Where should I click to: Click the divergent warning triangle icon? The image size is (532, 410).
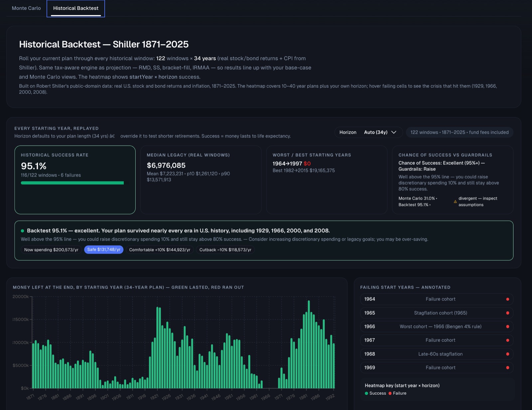pos(455,202)
